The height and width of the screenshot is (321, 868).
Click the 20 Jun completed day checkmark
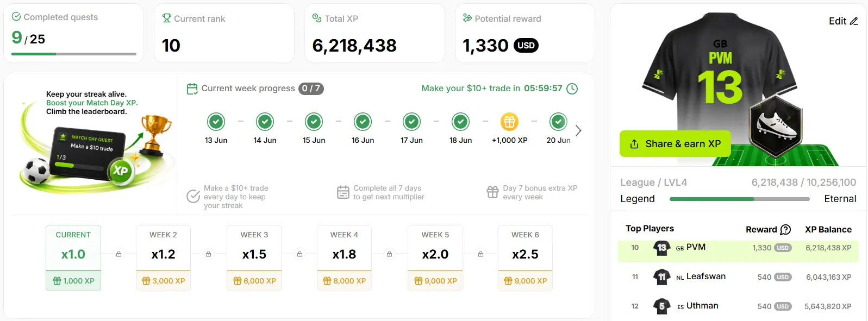click(558, 122)
